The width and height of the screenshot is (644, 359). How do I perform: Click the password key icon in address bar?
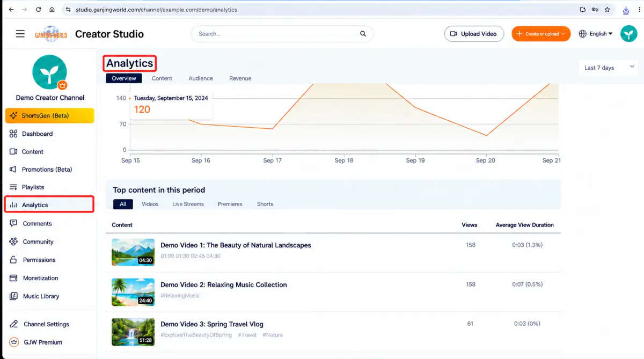pyautogui.click(x=595, y=10)
